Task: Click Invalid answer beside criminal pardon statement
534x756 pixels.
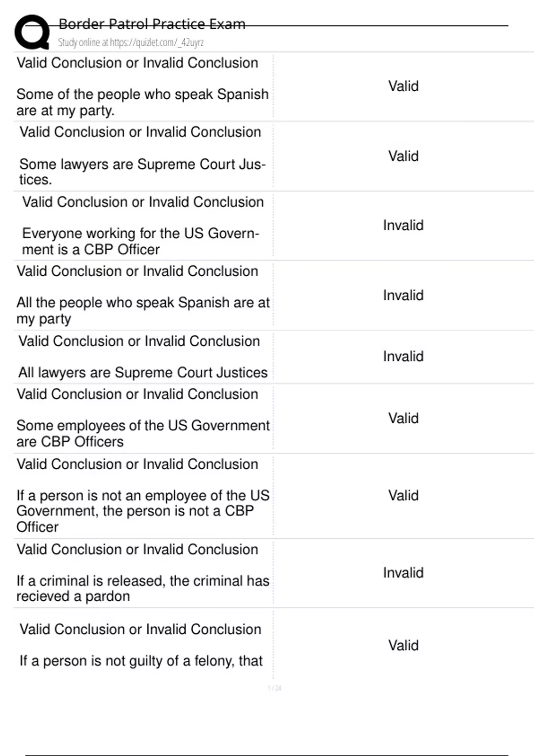Action: 403,572
